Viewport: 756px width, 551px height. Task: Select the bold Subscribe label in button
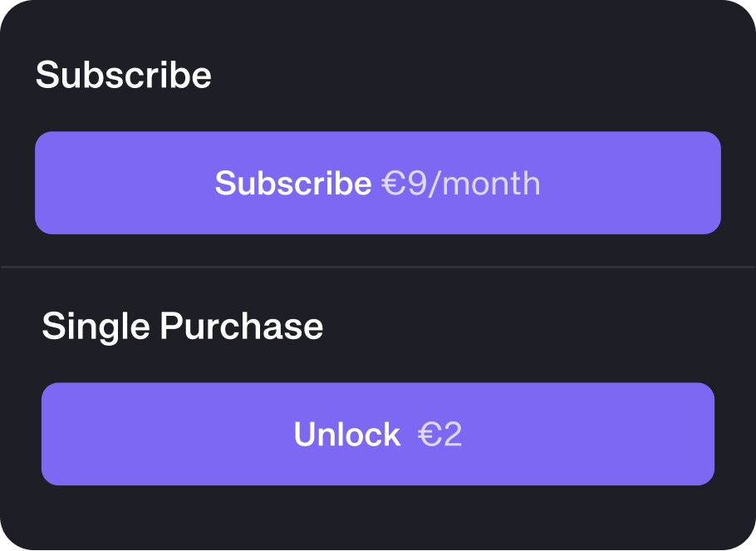click(292, 184)
